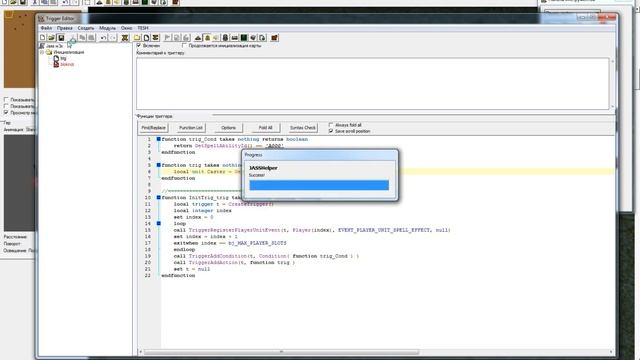Open the Модуль menu
Viewport: 640px width, 360px height.
click(107, 28)
